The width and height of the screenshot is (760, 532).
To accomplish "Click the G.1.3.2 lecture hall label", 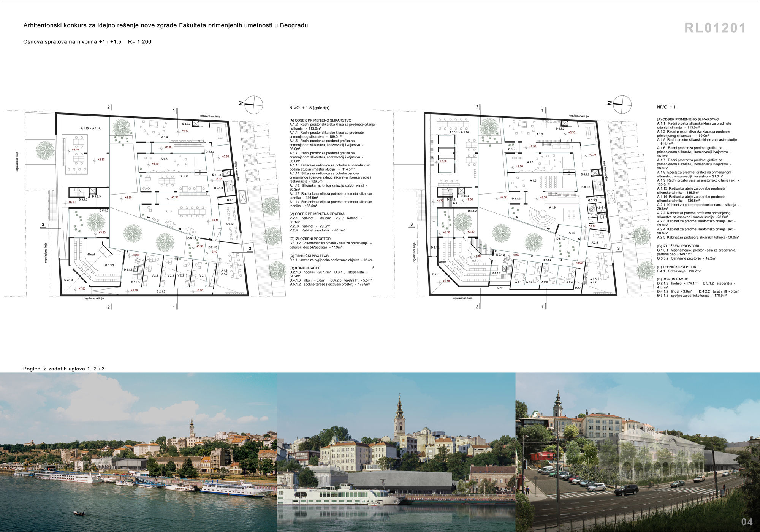I will coord(110,265).
